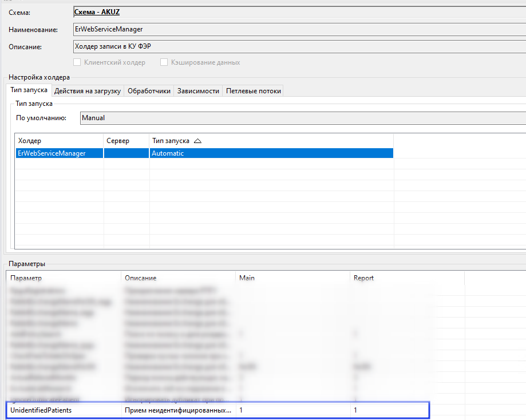The image size is (526, 420).
Task: Toggle the Кэширование данных checkbox
Action: (x=164, y=62)
